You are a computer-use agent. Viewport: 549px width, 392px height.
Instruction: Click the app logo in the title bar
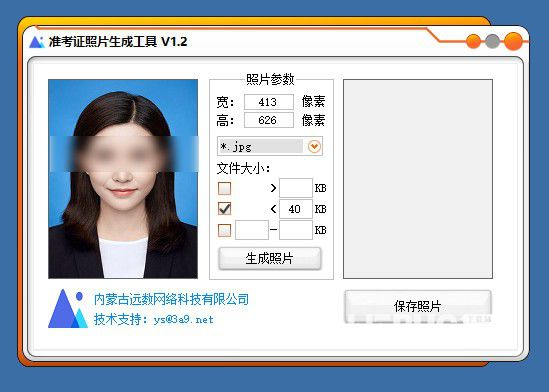click(36, 42)
